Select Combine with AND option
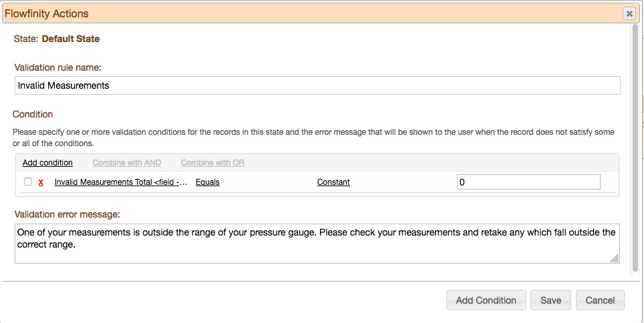Image resolution: width=644 pixels, height=323 pixels. pos(126,163)
